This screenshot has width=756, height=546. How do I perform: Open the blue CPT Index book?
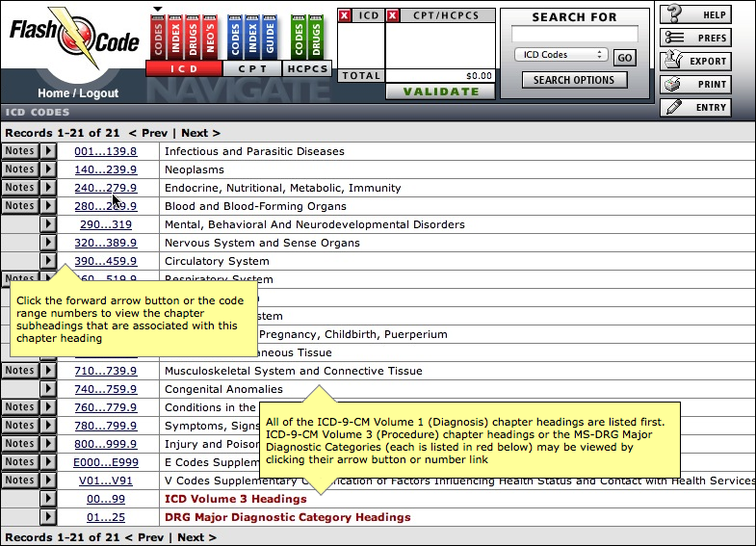[252, 39]
